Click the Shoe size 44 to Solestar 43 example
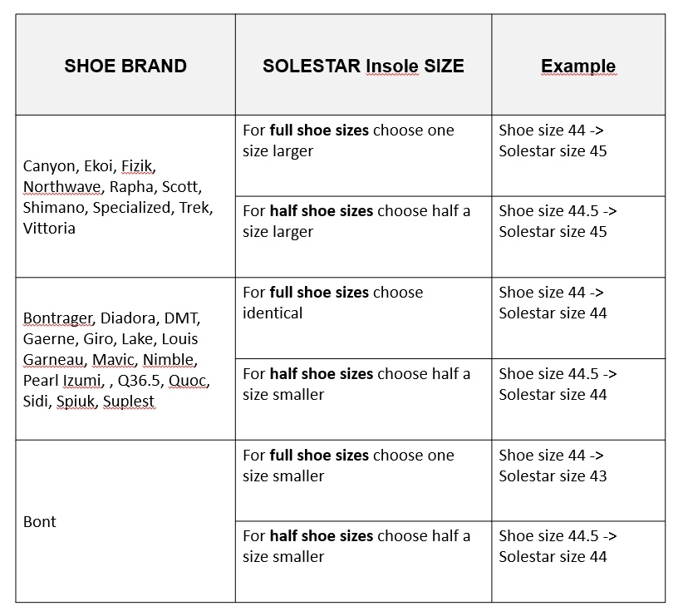Screen dimensions: 683x616 click(578, 480)
